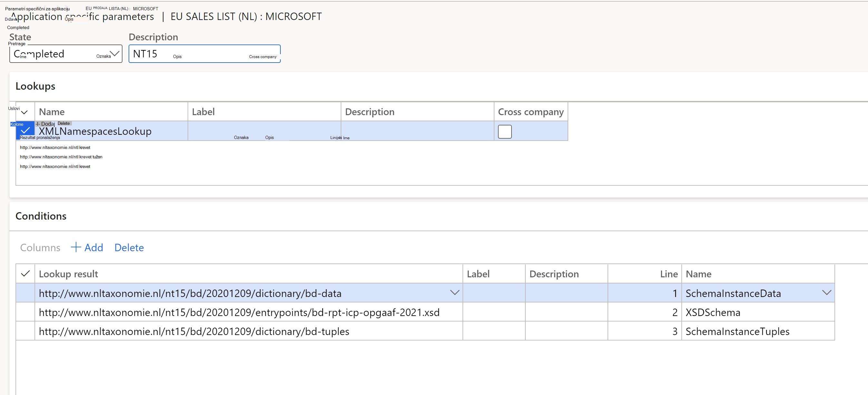Collapse the Conditions section header
This screenshot has width=868, height=395.
(41, 216)
